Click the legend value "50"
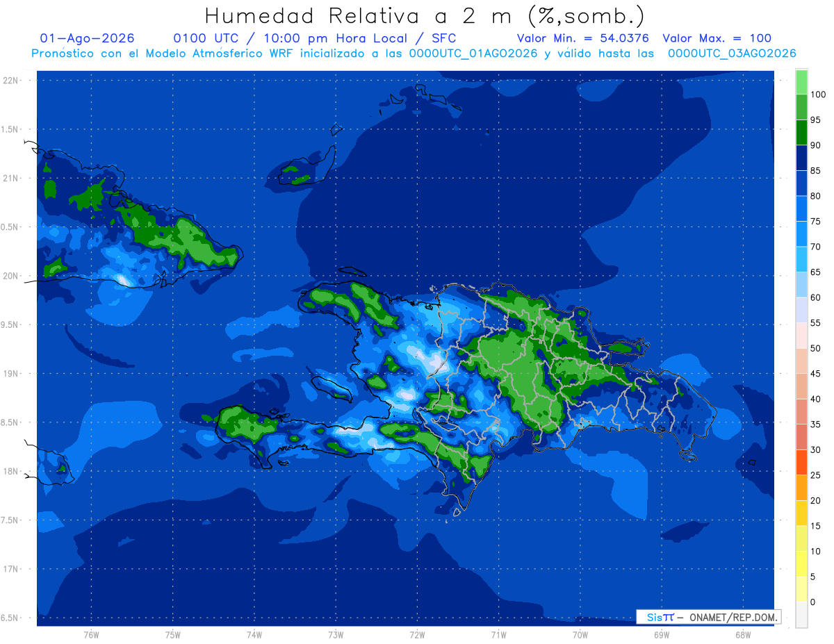 815,348
